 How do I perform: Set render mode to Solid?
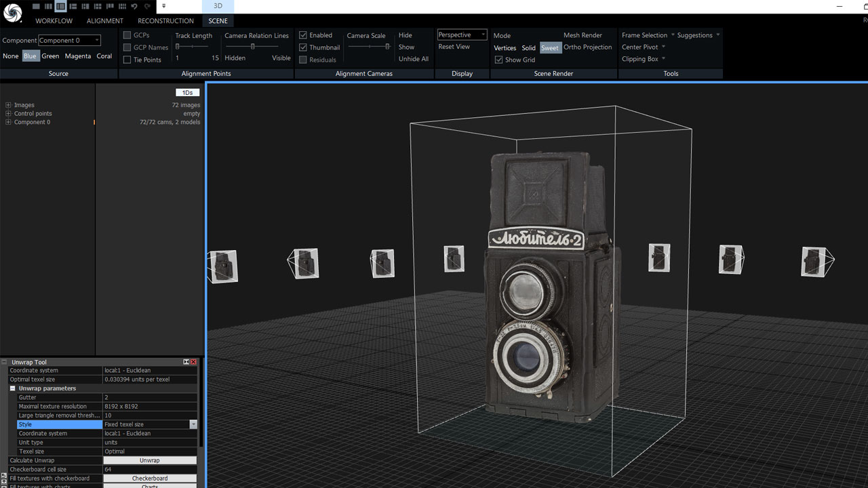tap(529, 48)
